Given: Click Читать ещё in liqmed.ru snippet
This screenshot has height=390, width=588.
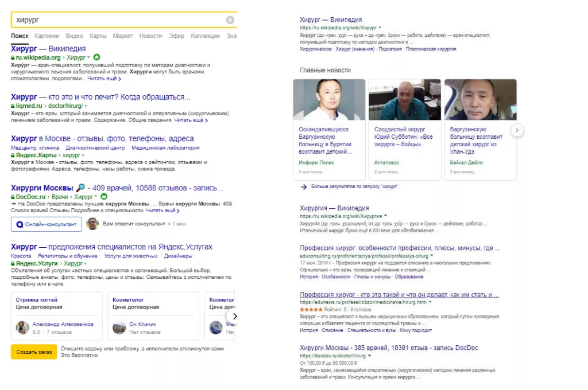Looking at the screenshot, I should click(191, 120).
